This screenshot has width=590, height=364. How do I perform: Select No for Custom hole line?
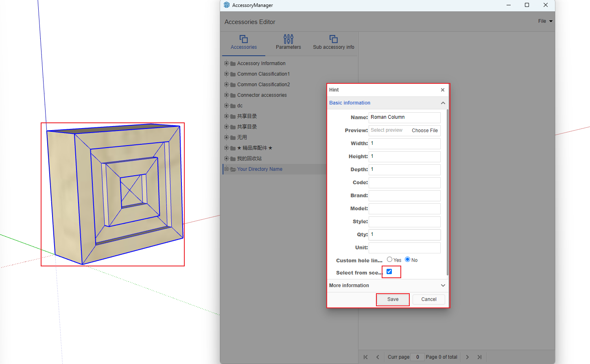(407, 259)
